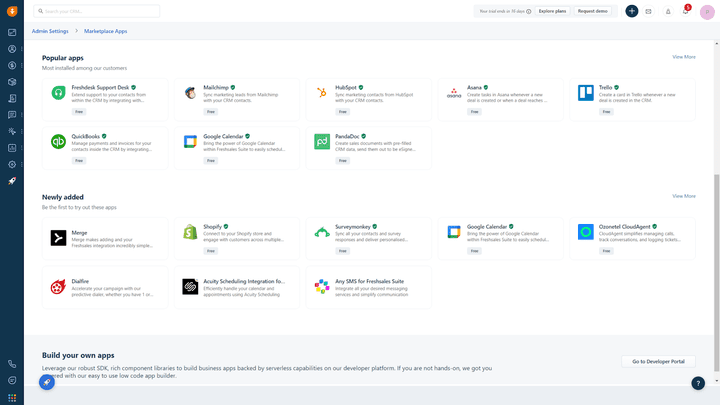Screen dimensions: 720x405
Task: Click the Free tag on the Shopify card
Action: (x=211, y=251)
